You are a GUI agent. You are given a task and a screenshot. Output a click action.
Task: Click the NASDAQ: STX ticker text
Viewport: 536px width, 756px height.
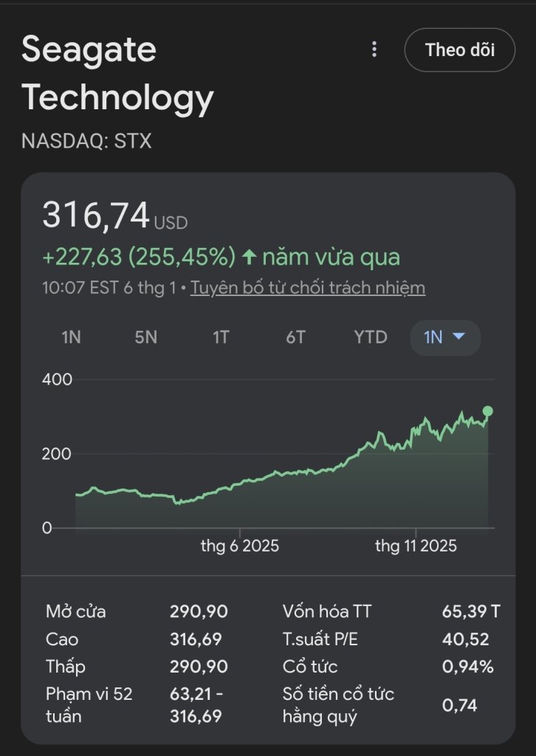86,140
